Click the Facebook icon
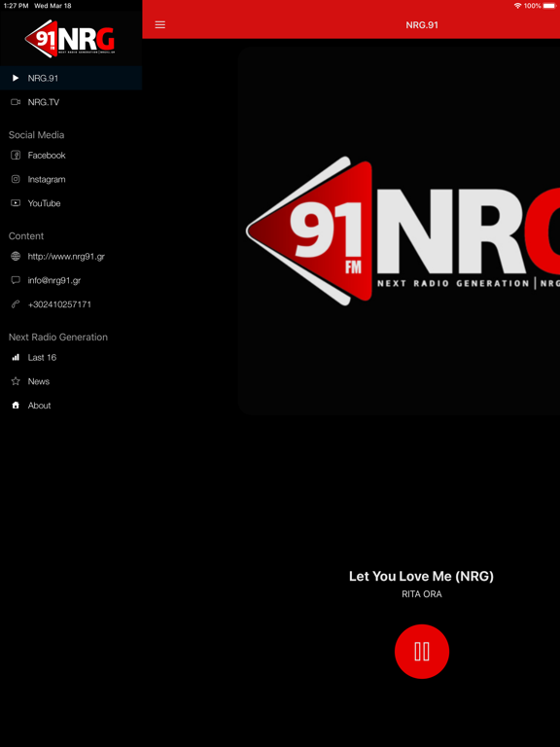560x747 pixels. point(16,156)
